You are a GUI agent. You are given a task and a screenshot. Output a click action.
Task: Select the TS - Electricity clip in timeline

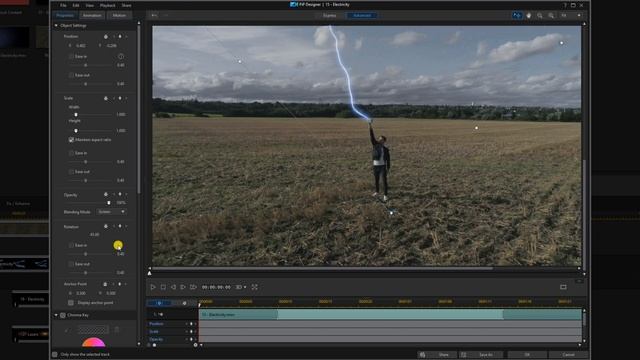click(390, 315)
